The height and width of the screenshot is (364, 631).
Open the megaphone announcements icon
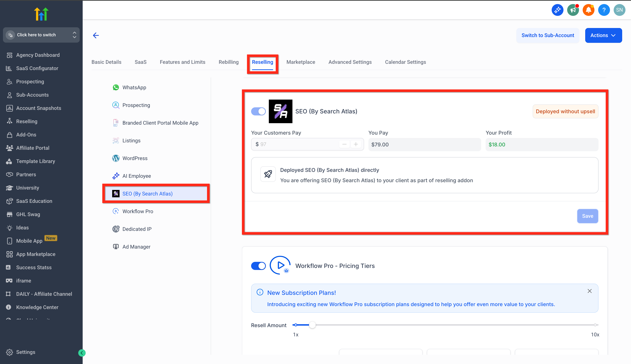[x=573, y=10]
